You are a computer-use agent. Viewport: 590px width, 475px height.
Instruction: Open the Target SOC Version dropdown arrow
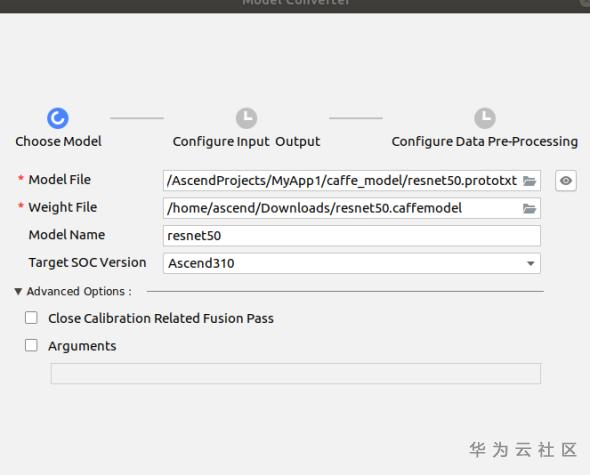531,263
